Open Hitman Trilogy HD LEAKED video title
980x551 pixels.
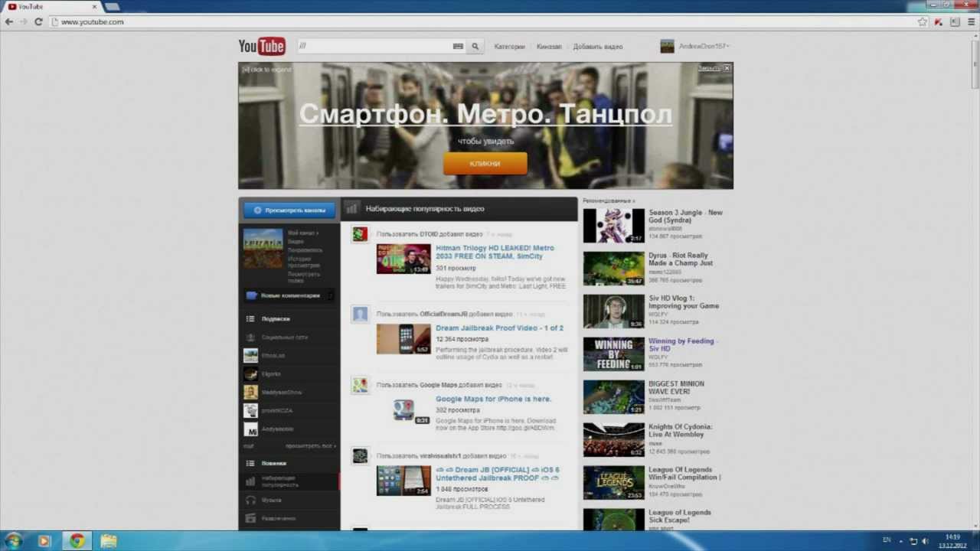(495, 253)
